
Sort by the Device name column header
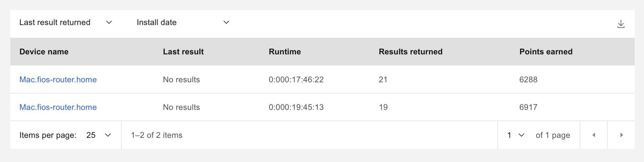coord(44,52)
